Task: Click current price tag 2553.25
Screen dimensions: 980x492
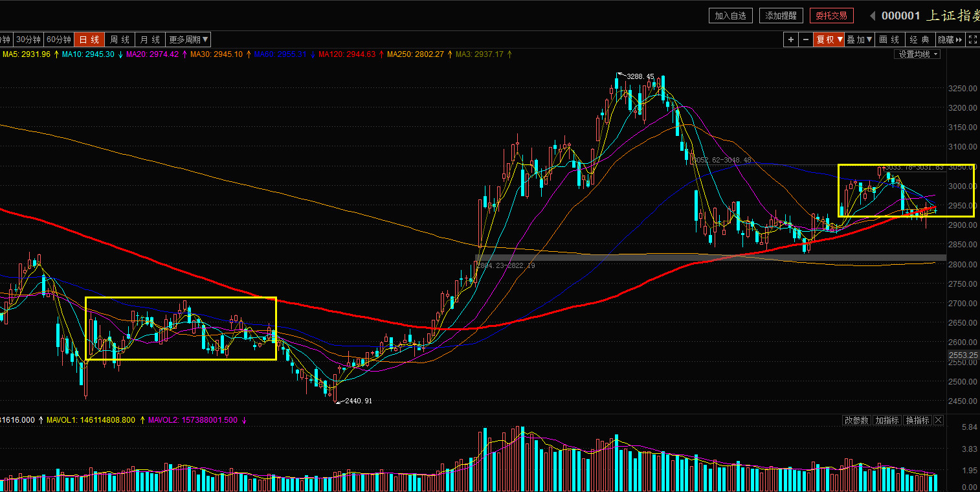Action: point(964,355)
